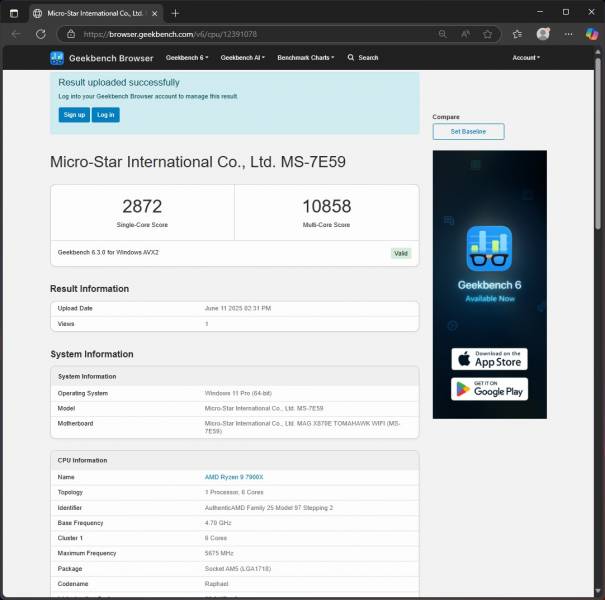Close the Micro-Star International browser tab
This screenshot has height=600, width=605.
pyautogui.click(x=154, y=14)
